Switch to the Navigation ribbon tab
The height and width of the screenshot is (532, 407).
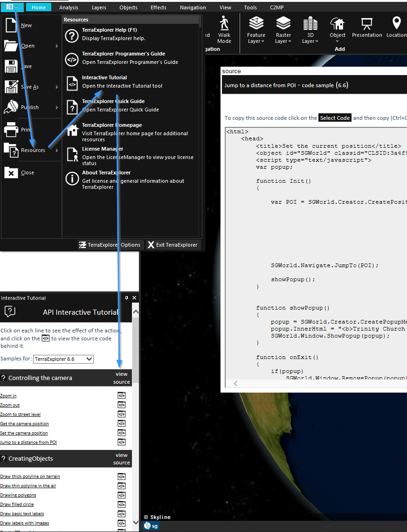tap(193, 7)
